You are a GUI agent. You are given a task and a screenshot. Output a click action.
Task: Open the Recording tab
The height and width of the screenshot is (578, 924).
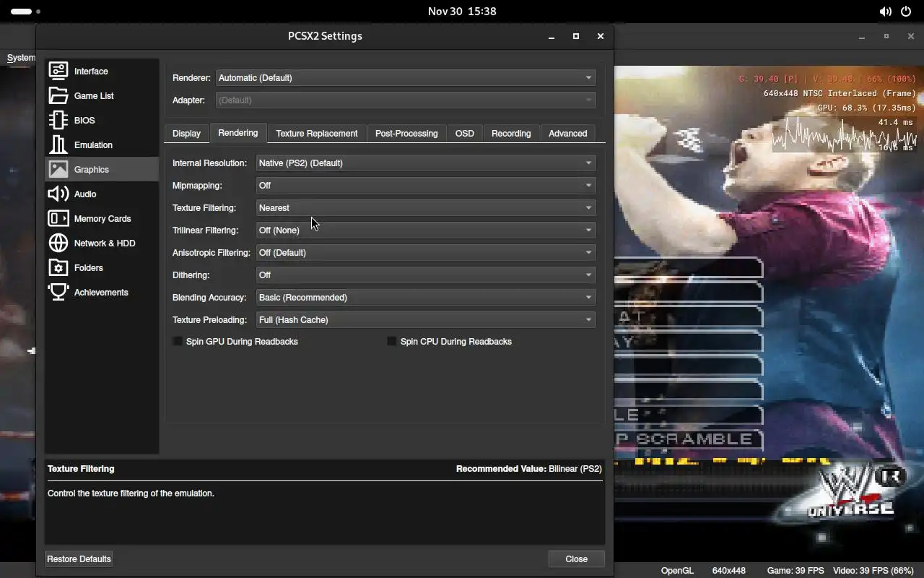pyautogui.click(x=511, y=134)
